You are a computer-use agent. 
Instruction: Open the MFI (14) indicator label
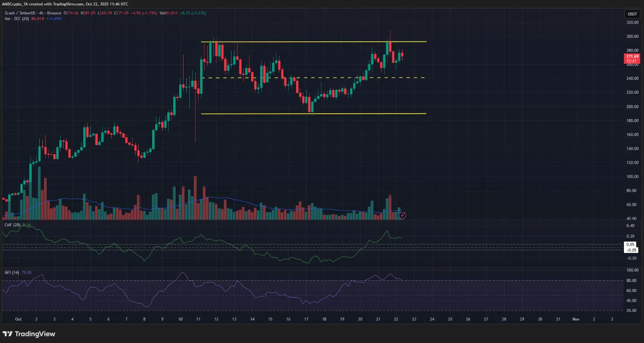[x=11, y=272]
